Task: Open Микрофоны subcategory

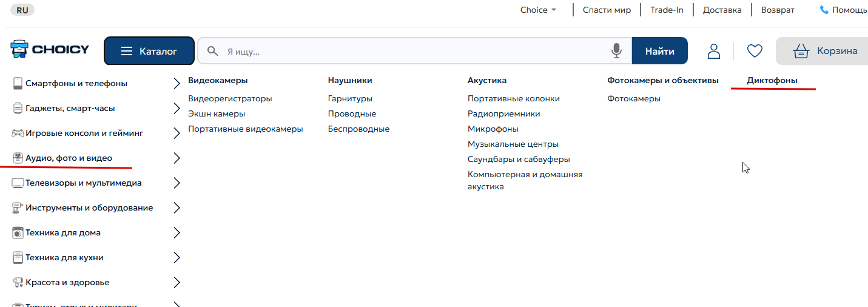Action: 493,129
